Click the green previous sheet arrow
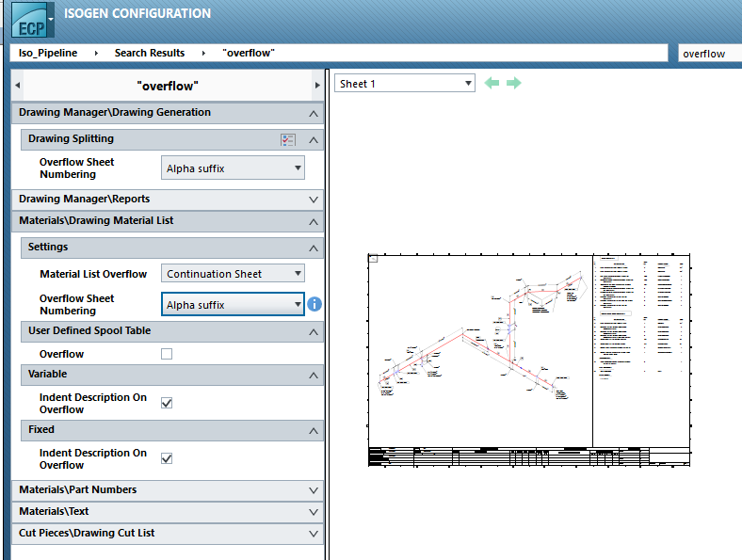Viewport: 742px width, 560px height. click(x=492, y=83)
